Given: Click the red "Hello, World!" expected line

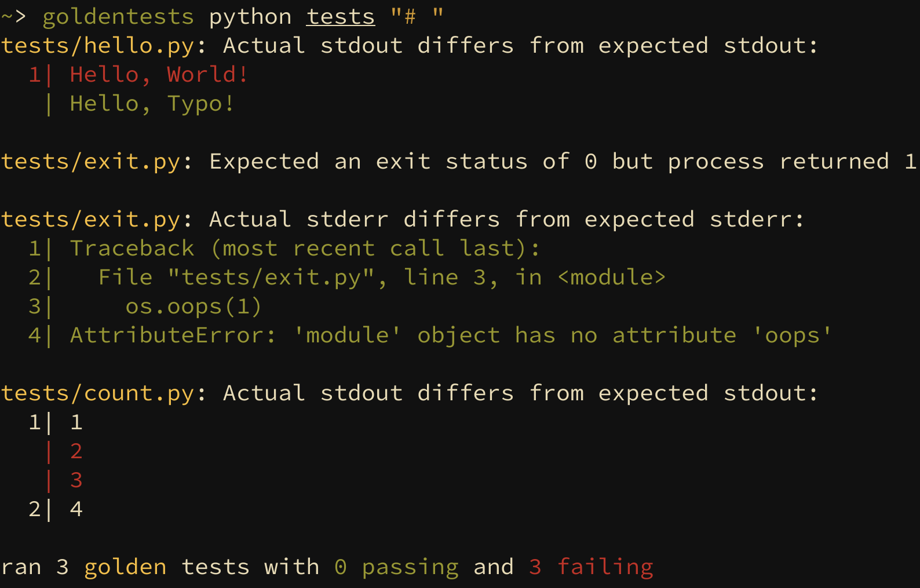Looking at the screenshot, I should pos(159,75).
